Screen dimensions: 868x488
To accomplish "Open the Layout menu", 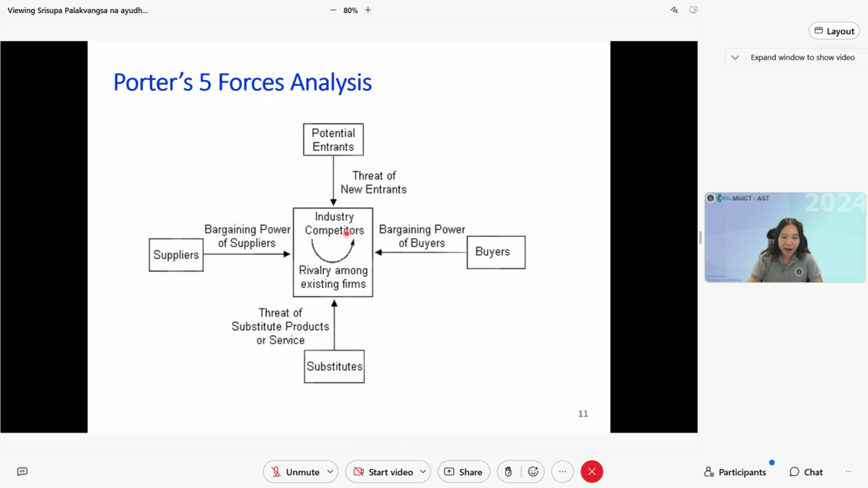I will coord(834,31).
